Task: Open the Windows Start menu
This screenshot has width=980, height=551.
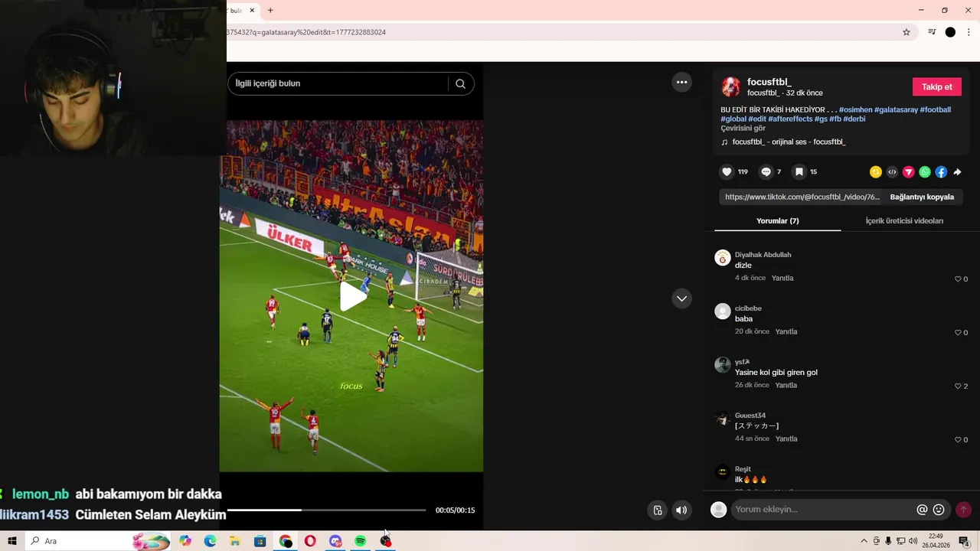Action: click(x=12, y=541)
